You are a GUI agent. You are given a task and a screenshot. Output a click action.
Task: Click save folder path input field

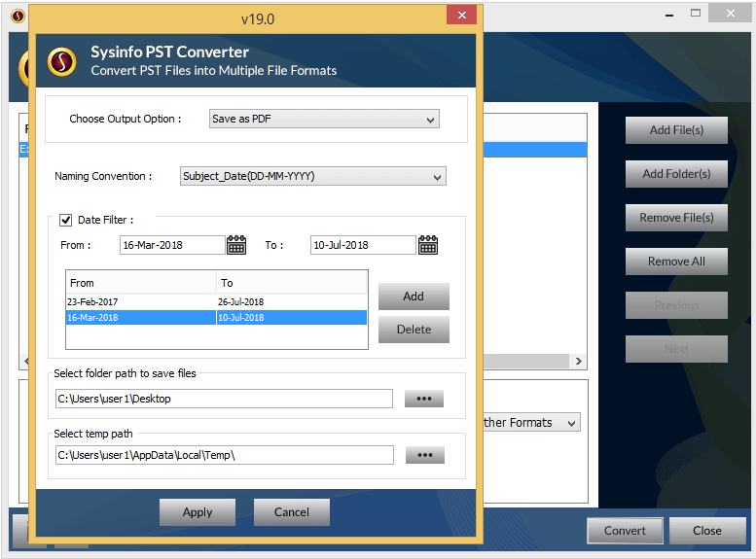pos(224,399)
